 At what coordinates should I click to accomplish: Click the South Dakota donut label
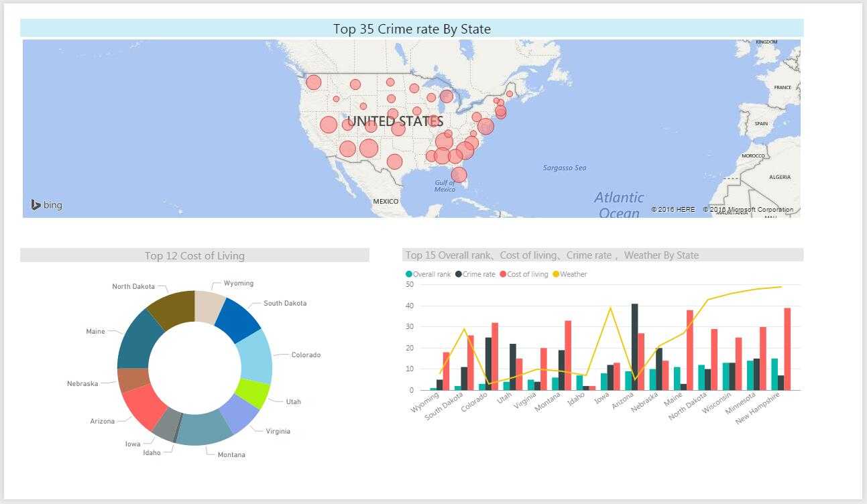tap(285, 304)
